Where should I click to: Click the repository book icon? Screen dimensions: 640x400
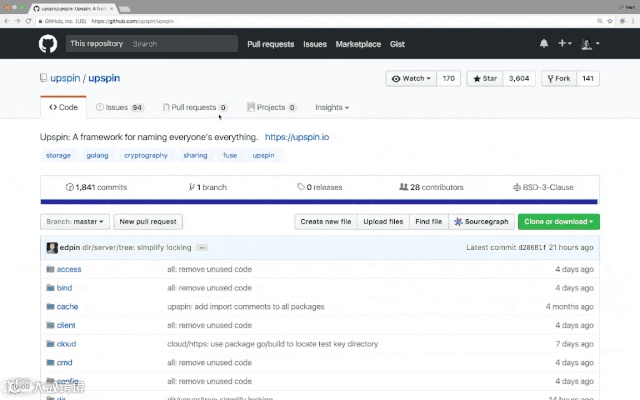click(x=43, y=78)
